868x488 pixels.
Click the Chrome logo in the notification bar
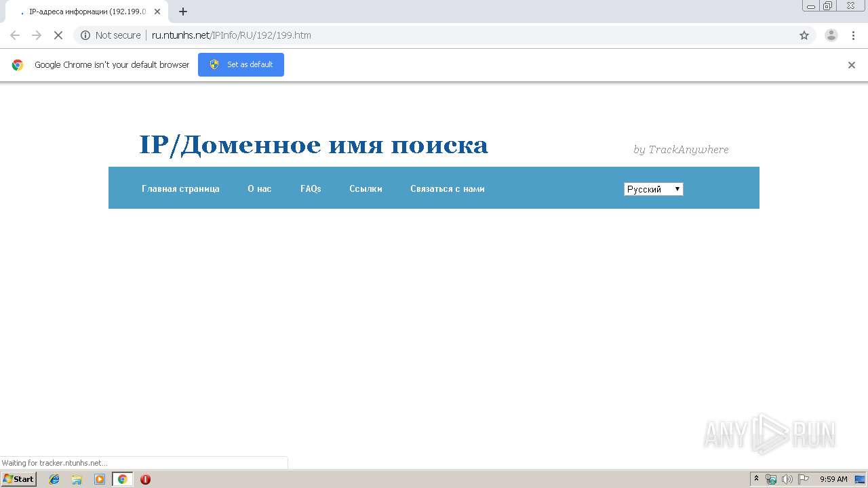[18, 65]
